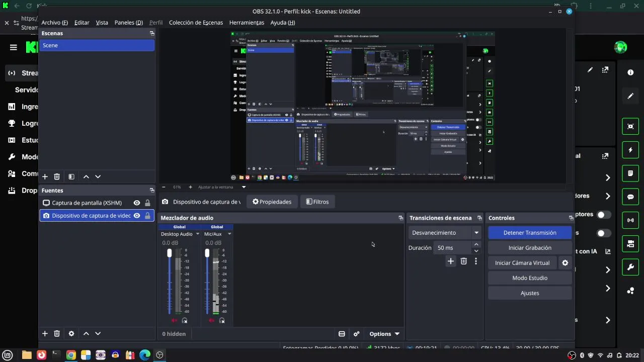
Task: Click Kick wrench tools icon in right sidebar
Action: 630,267
